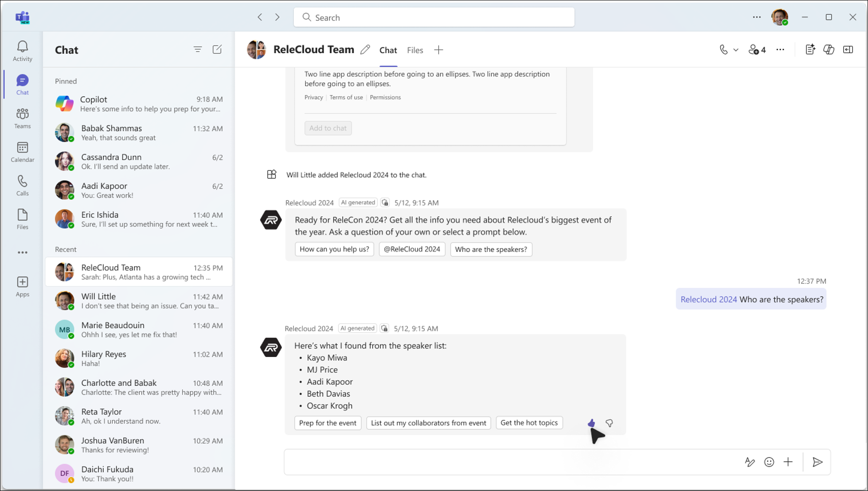
Task: Click the Activity icon in sidebar
Action: tap(22, 51)
